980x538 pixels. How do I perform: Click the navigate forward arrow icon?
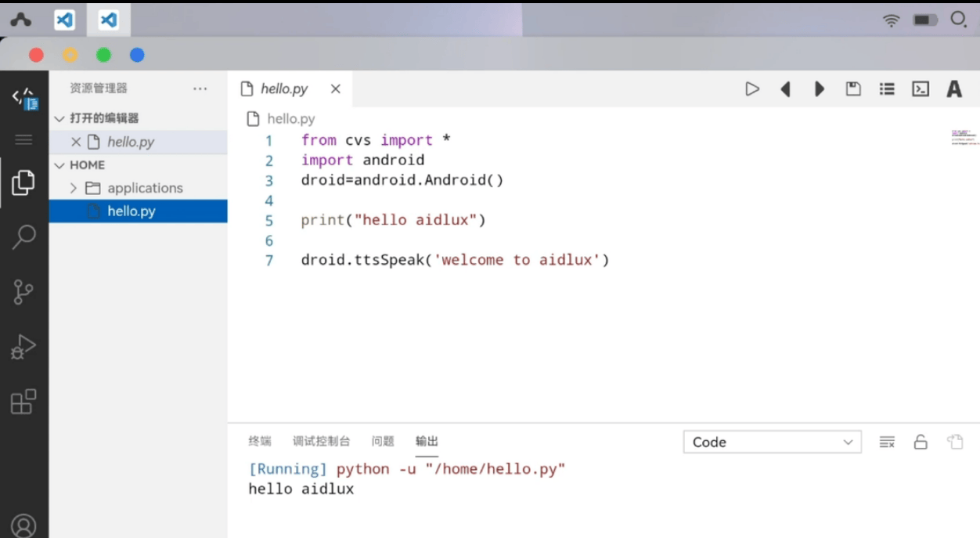[x=820, y=89]
